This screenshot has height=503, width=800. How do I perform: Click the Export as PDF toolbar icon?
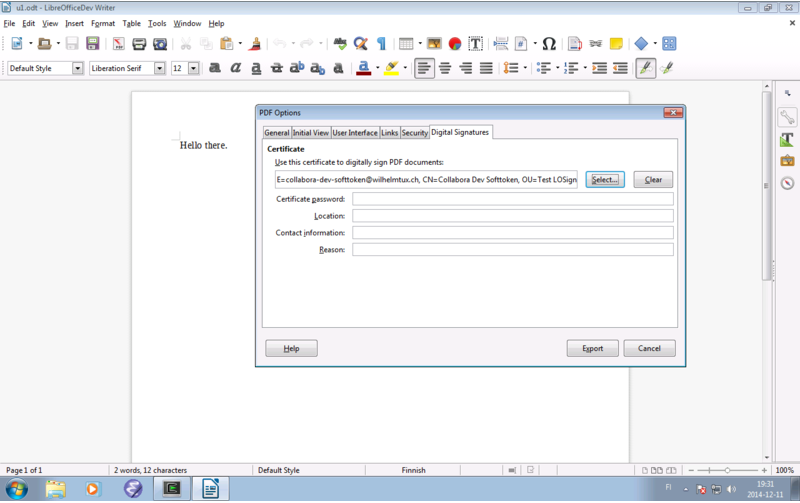118,44
